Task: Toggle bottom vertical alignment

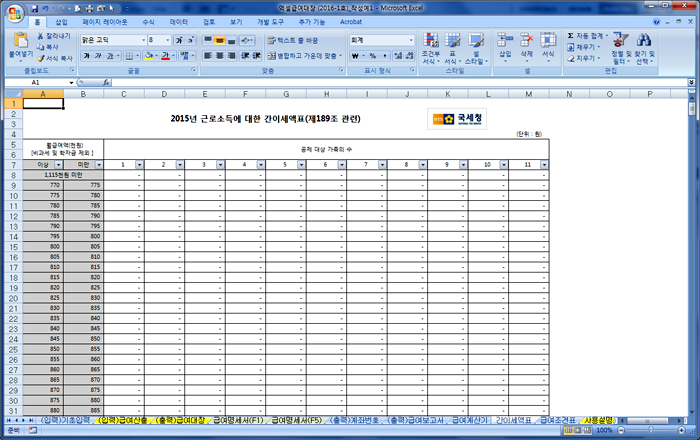Action: point(231,40)
